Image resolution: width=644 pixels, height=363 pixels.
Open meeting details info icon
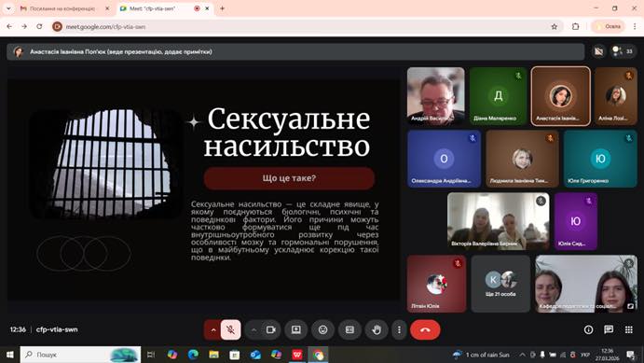coord(589,329)
